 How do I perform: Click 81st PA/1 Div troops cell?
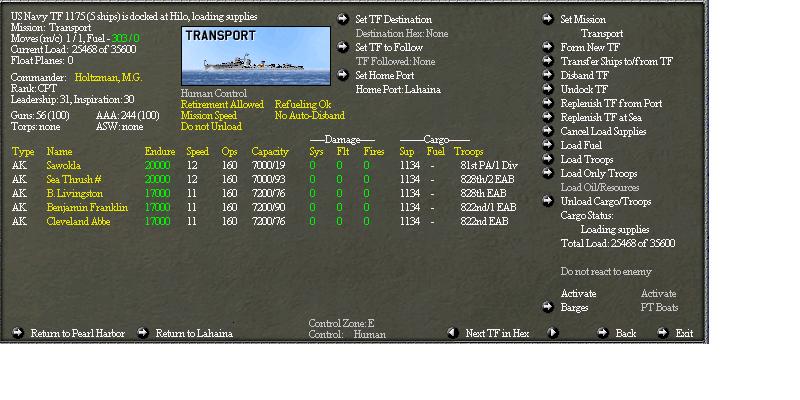pyautogui.click(x=489, y=165)
